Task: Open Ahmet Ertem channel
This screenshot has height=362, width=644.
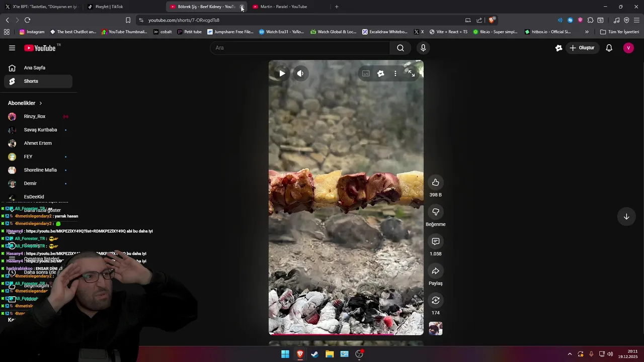Action: pos(38,143)
